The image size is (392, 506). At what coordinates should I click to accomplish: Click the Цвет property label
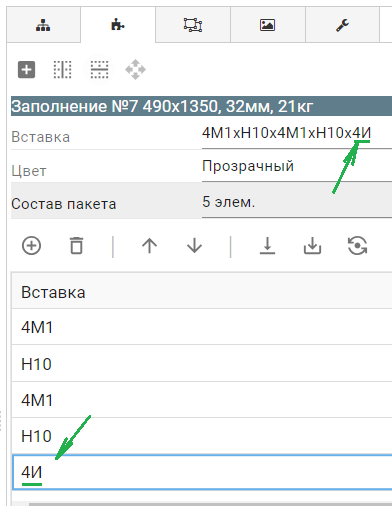[x=29, y=171]
